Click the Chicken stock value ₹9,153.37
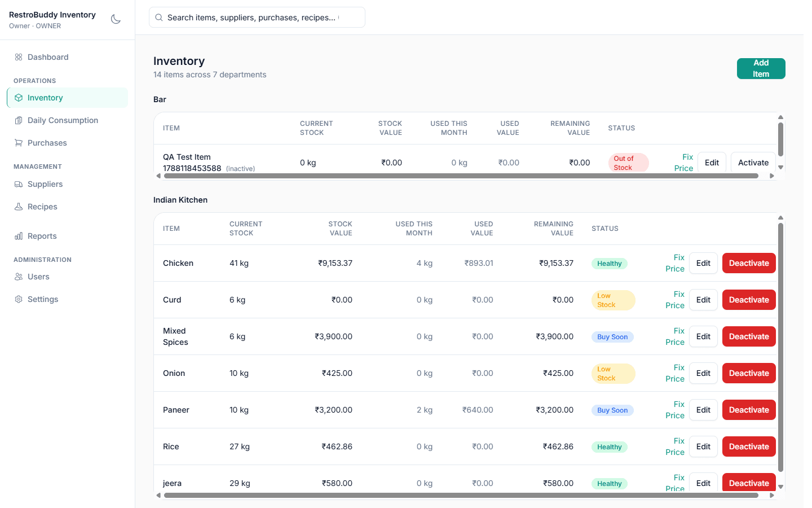This screenshot has height=508, width=812. [335, 263]
